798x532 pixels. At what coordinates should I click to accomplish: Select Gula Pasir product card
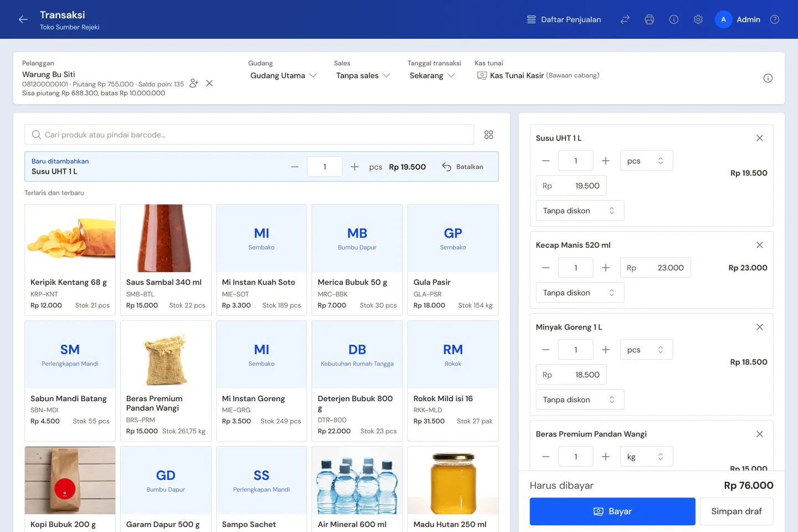(453, 260)
